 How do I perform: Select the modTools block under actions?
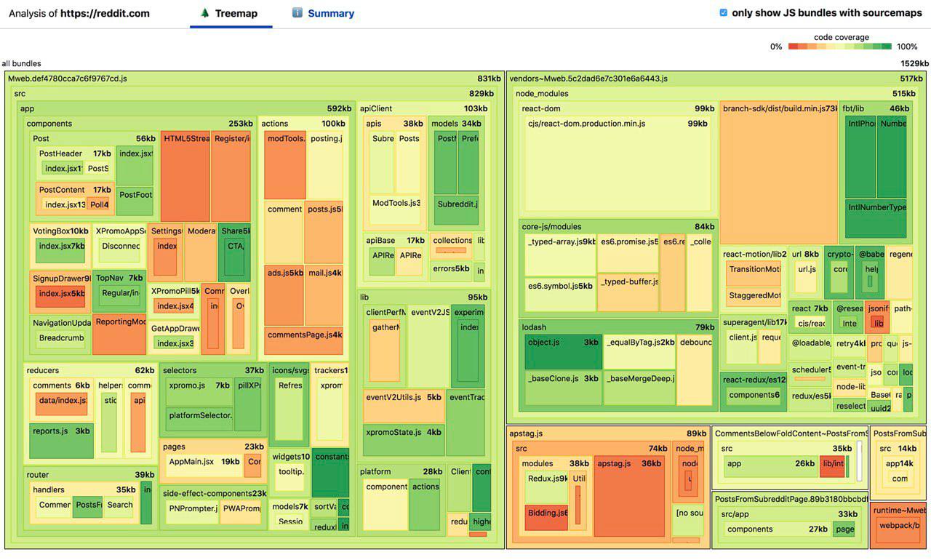284,165
